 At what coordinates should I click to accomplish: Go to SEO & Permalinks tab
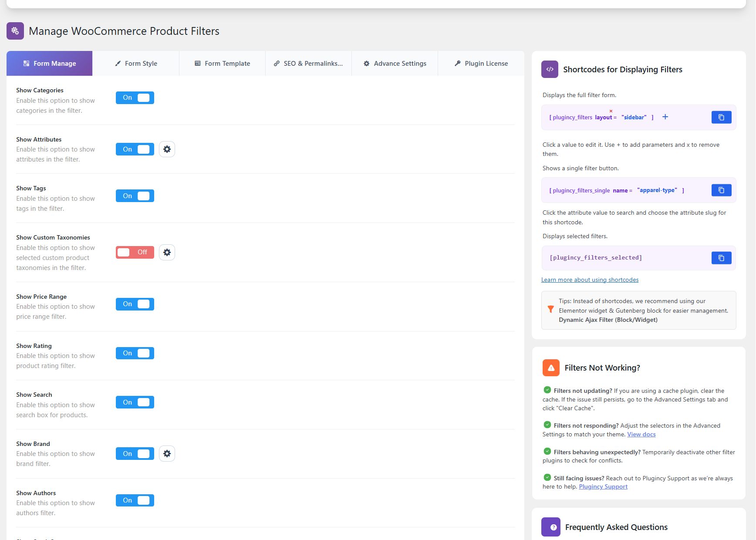coord(308,64)
